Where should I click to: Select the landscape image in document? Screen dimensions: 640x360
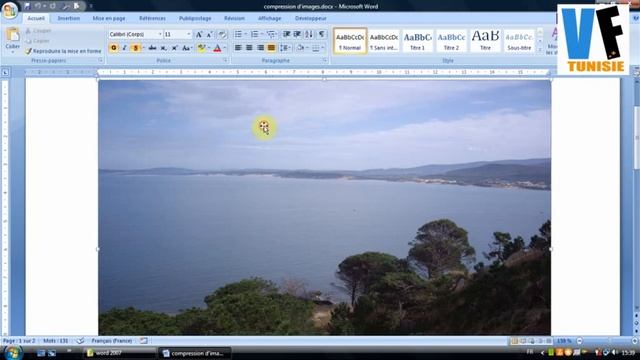pos(324,207)
